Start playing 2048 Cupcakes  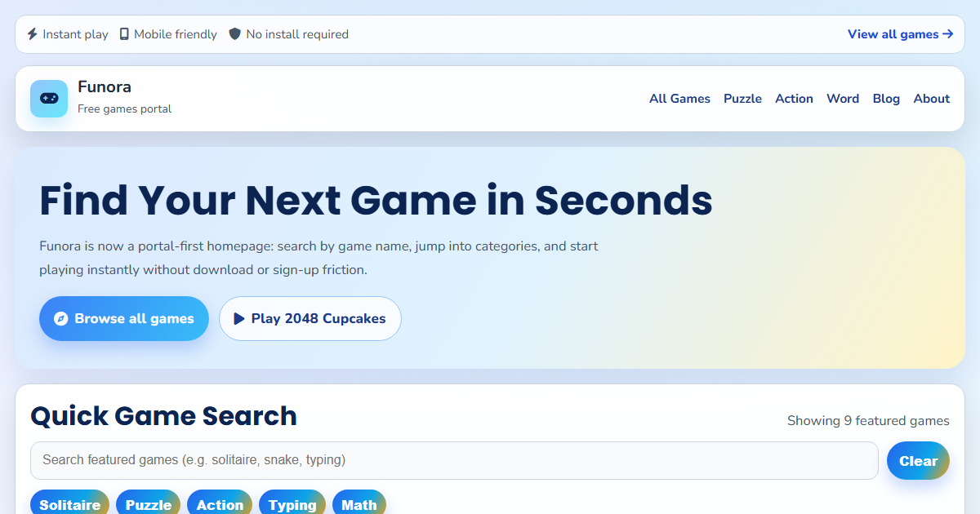click(x=310, y=318)
